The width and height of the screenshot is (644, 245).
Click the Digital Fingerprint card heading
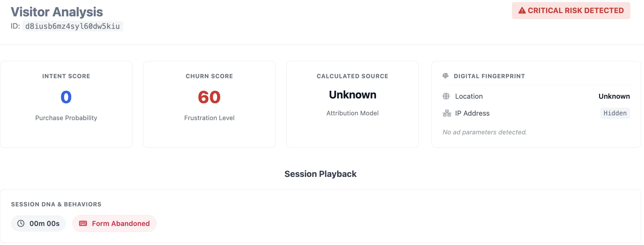(489, 76)
